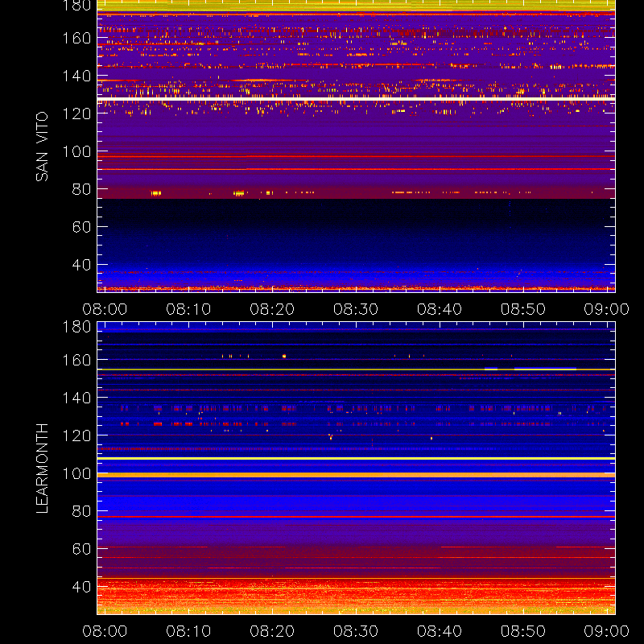Viewport: 644px width, 644px height.
Task: Click the orange band at 100 in the Learmonth spectrogram
Action: tap(356, 475)
